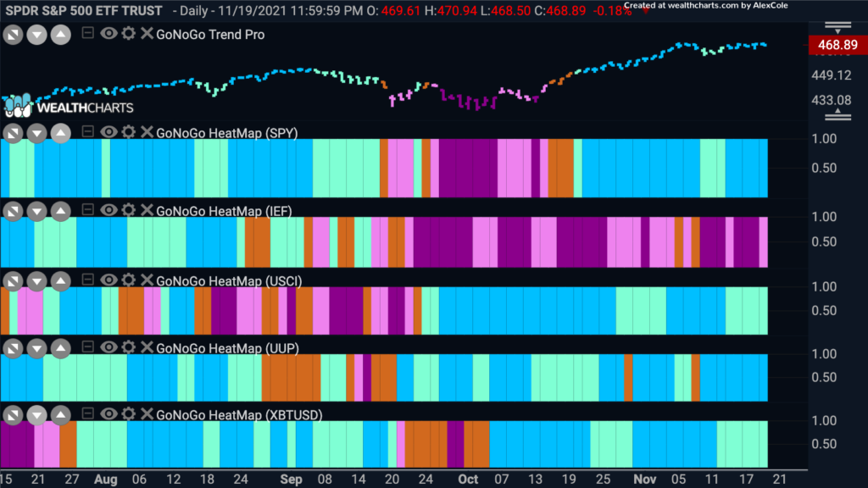Image resolution: width=868 pixels, height=488 pixels.
Task: Maximize the GoNoGo Trend Pro panel
Action: [13, 35]
